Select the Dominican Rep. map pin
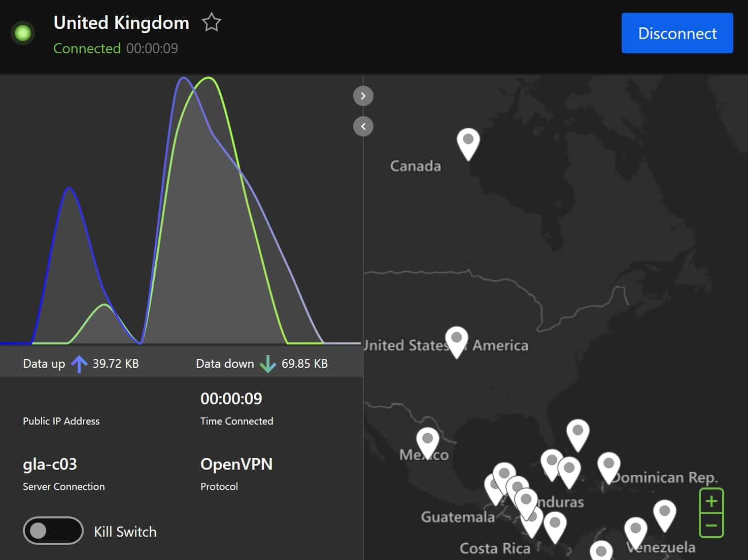Viewport: 748px width, 560px height. point(608,468)
